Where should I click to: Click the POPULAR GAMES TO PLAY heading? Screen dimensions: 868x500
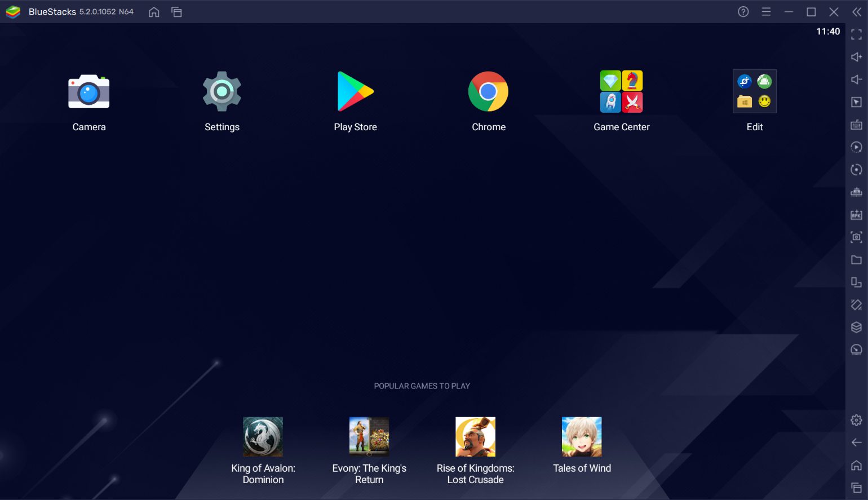[422, 386]
